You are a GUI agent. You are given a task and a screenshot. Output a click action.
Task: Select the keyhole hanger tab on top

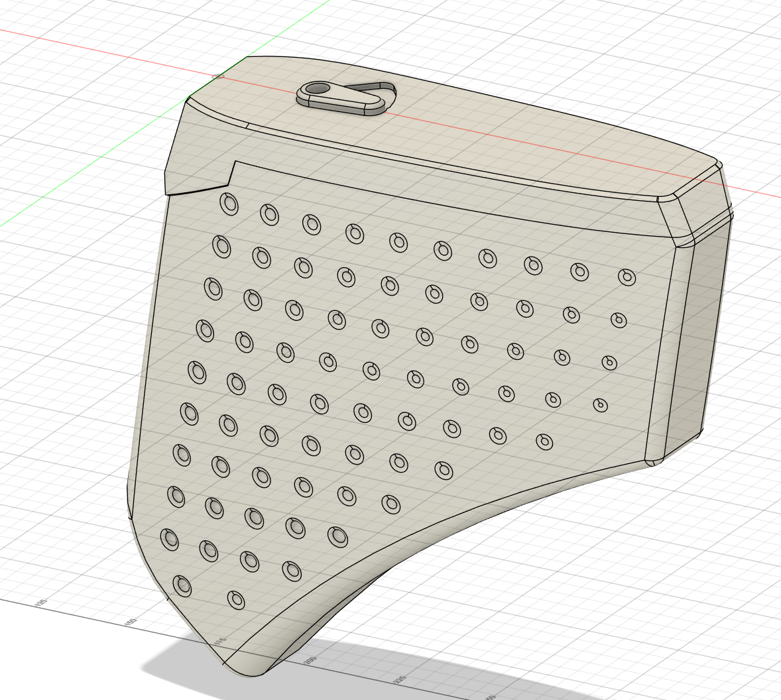(x=347, y=97)
